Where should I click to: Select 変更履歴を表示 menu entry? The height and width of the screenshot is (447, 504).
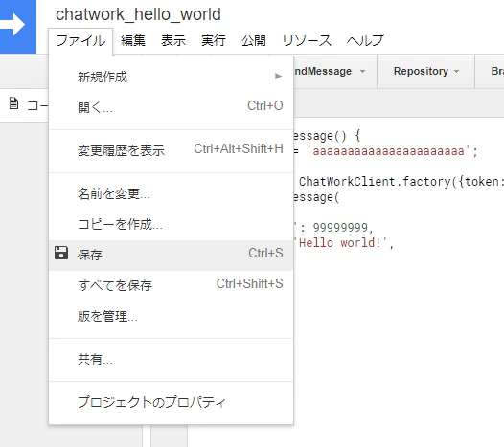(171, 150)
